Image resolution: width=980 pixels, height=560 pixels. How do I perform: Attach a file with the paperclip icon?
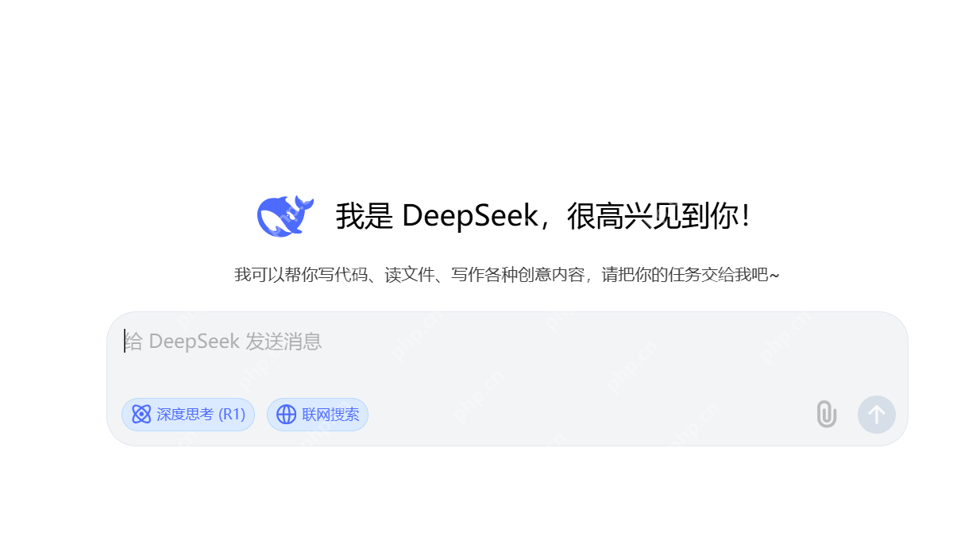(827, 415)
